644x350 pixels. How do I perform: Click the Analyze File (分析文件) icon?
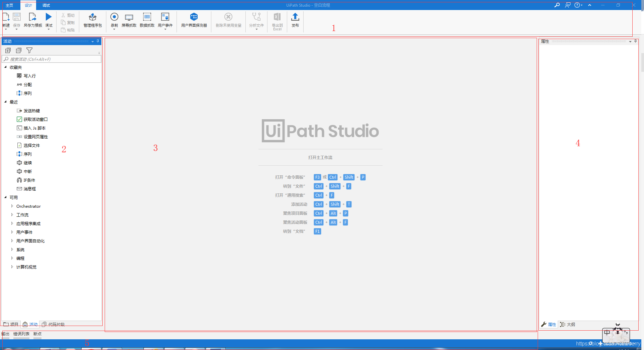coord(256,17)
